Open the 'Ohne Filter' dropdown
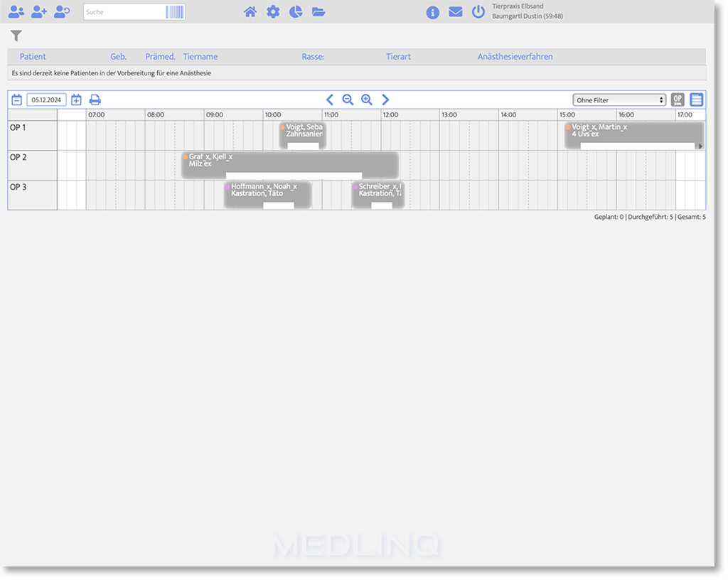The image size is (728, 580). point(619,100)
